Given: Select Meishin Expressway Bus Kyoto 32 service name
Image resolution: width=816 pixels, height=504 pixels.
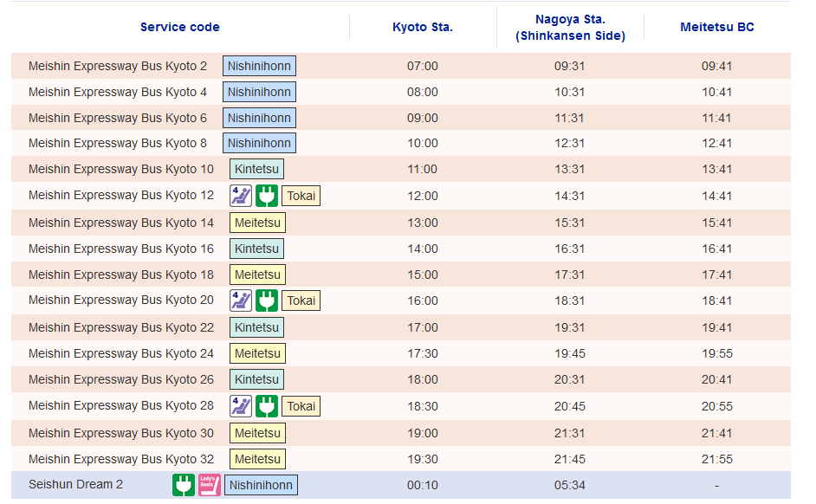Looking at the screenshot, I should [121, 459].
